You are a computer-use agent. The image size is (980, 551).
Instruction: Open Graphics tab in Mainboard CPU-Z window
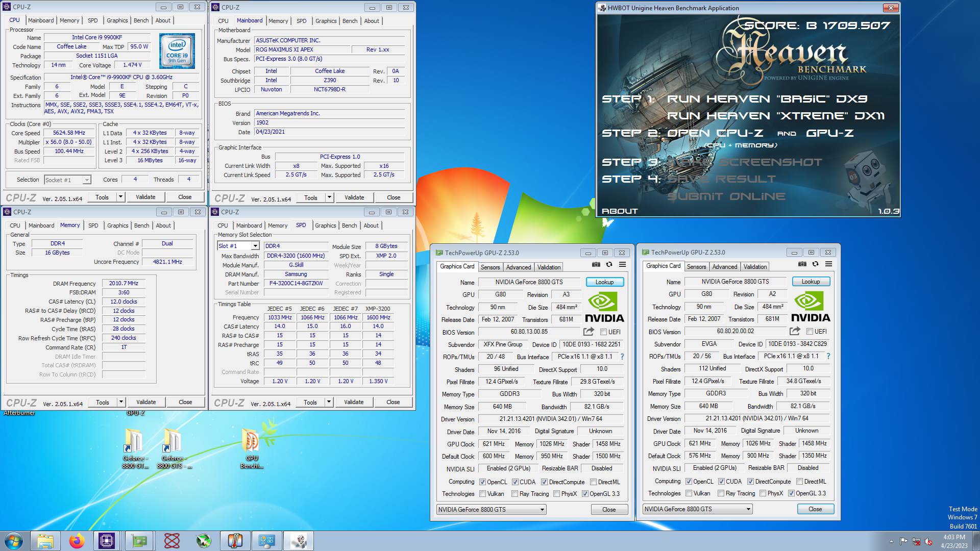click(326, 21)
